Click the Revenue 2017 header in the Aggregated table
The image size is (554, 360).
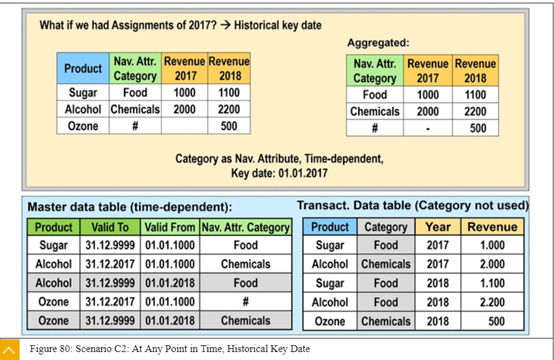click(428, 71)
